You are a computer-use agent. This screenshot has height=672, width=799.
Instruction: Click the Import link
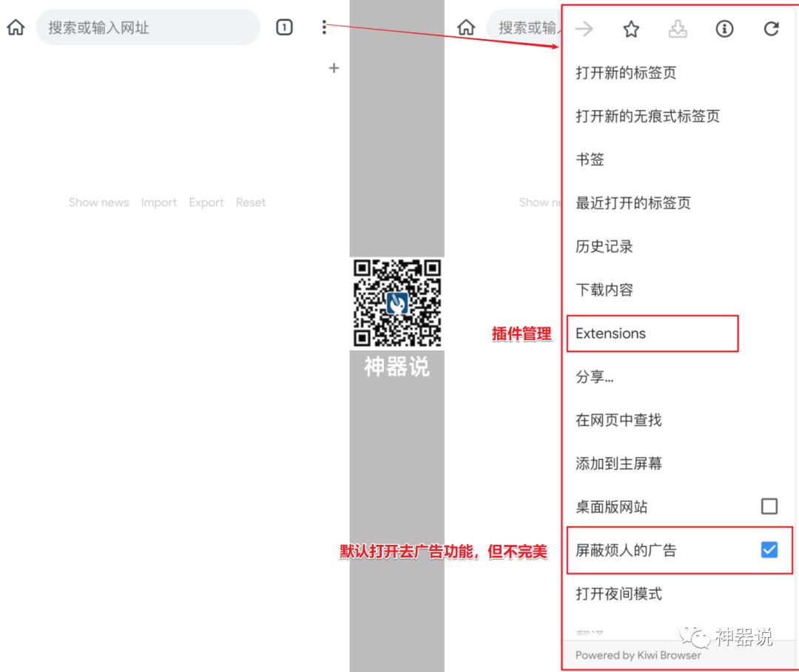tap(159, 202)
